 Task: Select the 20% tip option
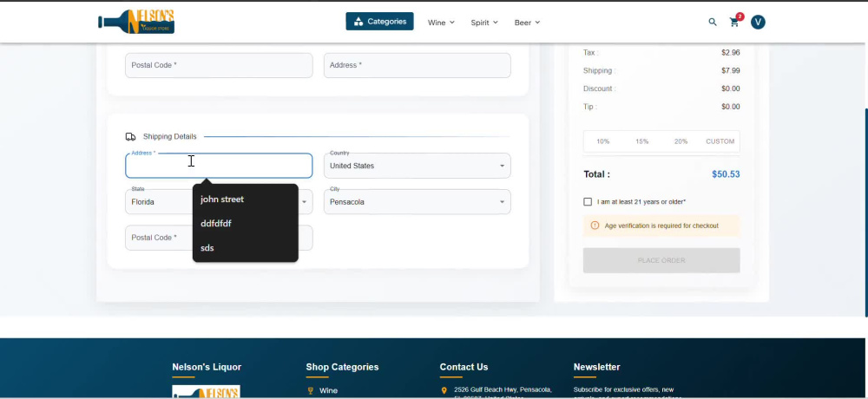pos(681,141)
